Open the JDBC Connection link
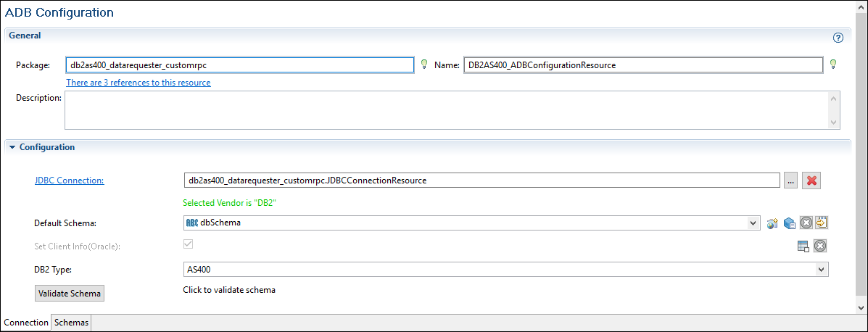 (69, 180)
